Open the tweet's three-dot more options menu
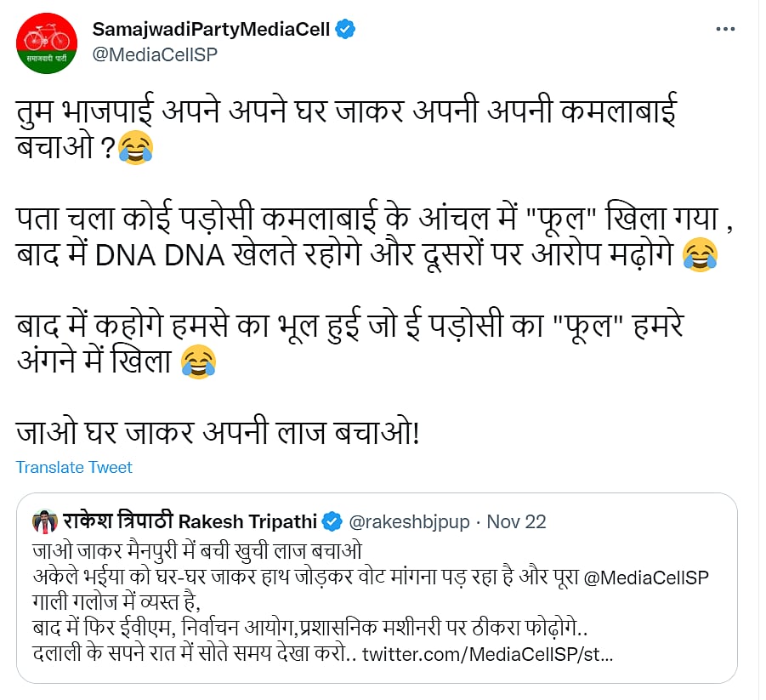This screenshot has height=700, width=766. (725, 29)
